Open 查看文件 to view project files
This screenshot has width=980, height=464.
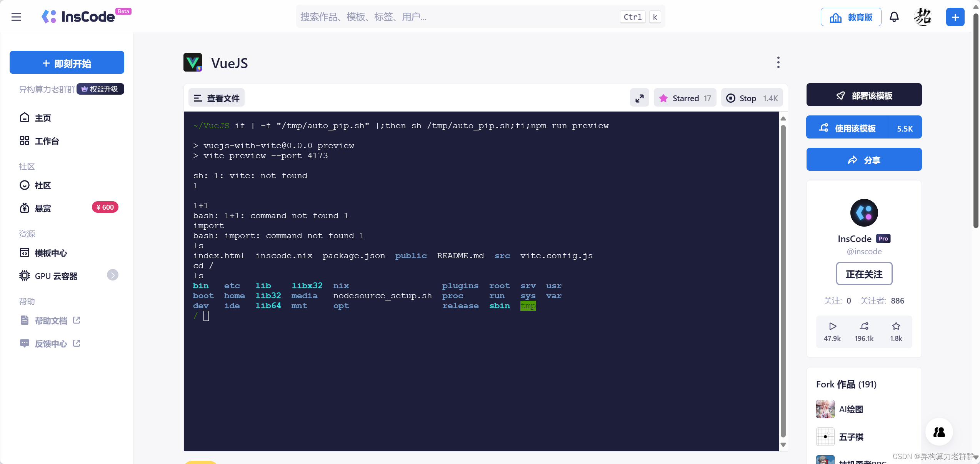(x=216, y=98)
